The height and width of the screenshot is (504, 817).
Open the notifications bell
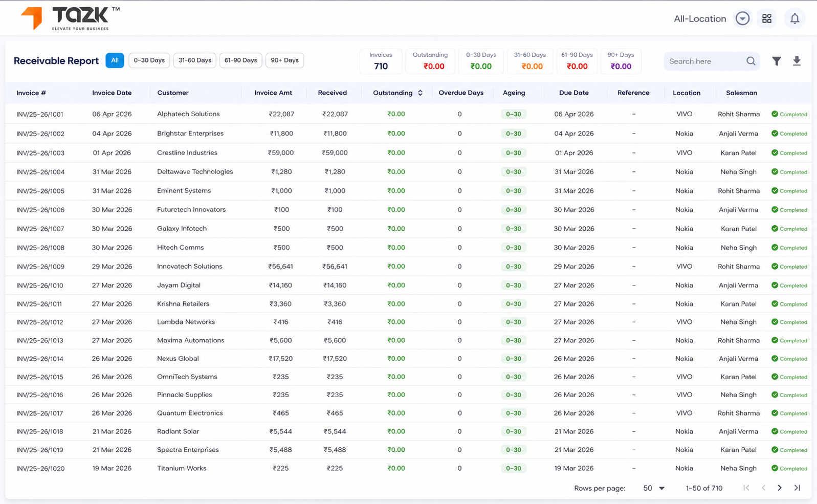point(794,18)
